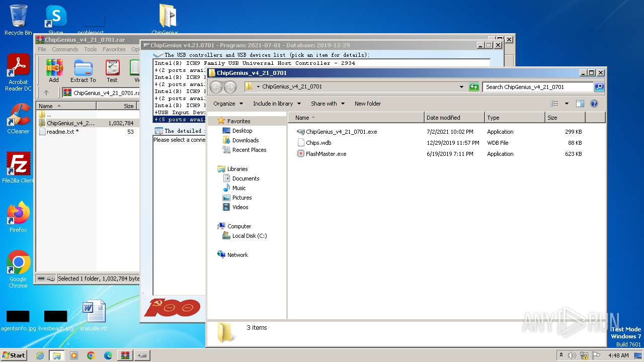The width and height of the screenshot is (644, 362).
Task: Launch CCleaner from the desktop
Action: [18, 119]
